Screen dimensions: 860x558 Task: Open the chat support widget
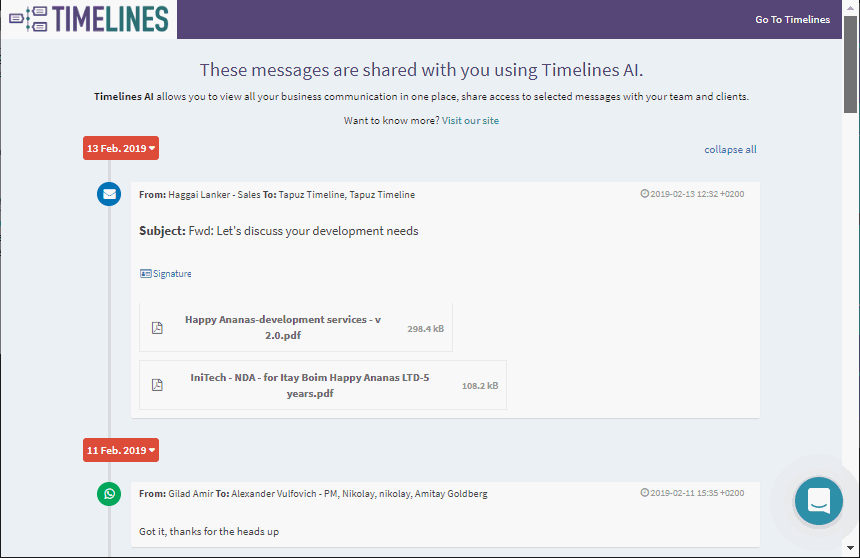pos(818,500)
